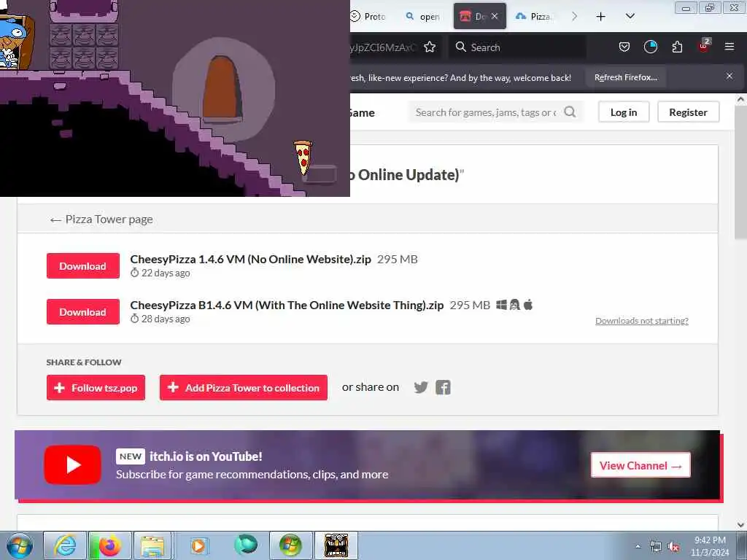Click the muted volume tray icon
This screenshot has width=747, height=560.
point(673,547)
